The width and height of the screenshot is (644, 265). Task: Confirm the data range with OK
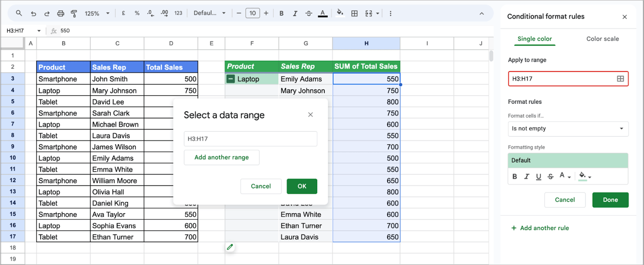[302, 186]
